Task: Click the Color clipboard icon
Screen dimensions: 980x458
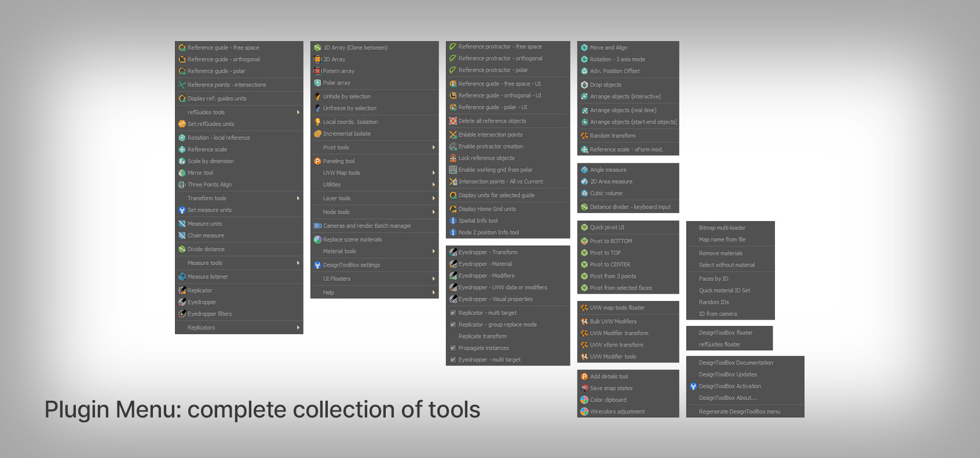Action: pos(584,400)
